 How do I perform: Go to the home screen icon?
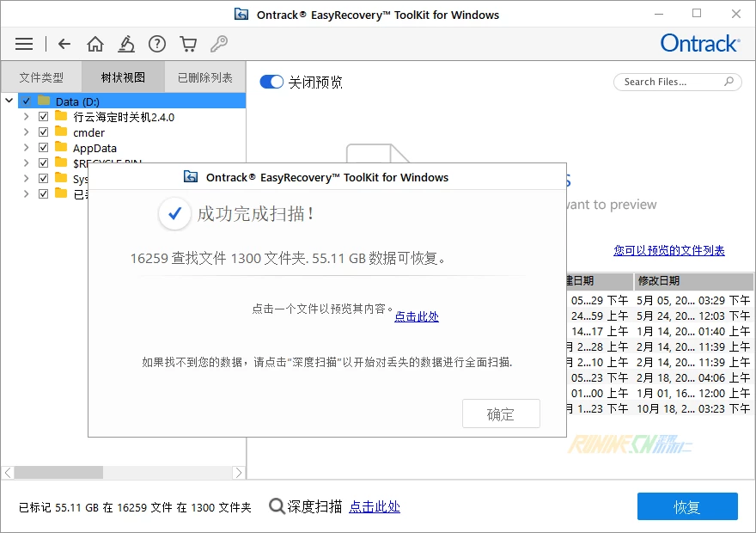(x=95, y=44)
